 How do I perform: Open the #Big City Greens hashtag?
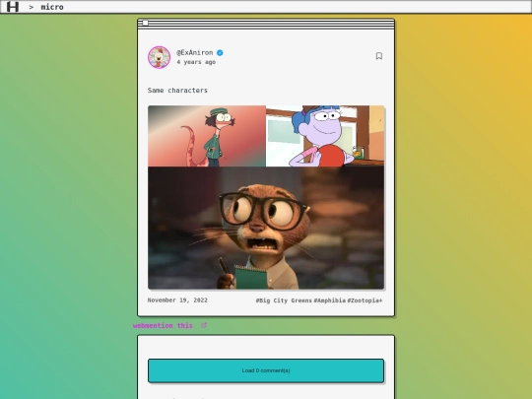284,300
